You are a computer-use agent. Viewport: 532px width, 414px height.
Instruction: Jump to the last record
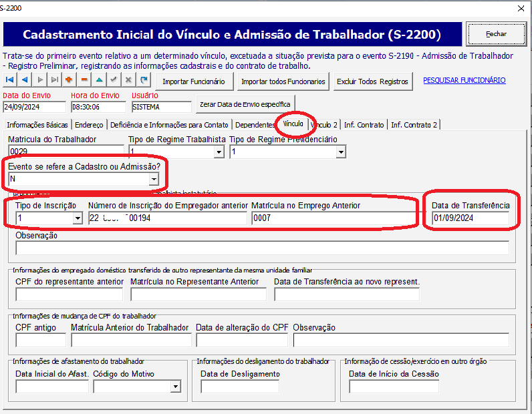[54, 80]
